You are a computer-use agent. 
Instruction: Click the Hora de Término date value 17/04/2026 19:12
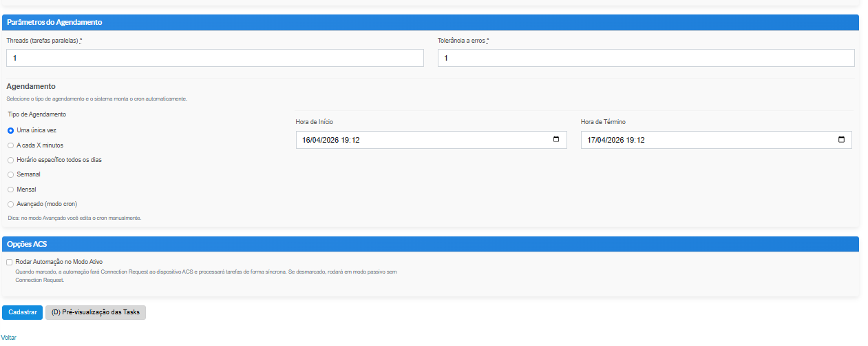point(616,140)
